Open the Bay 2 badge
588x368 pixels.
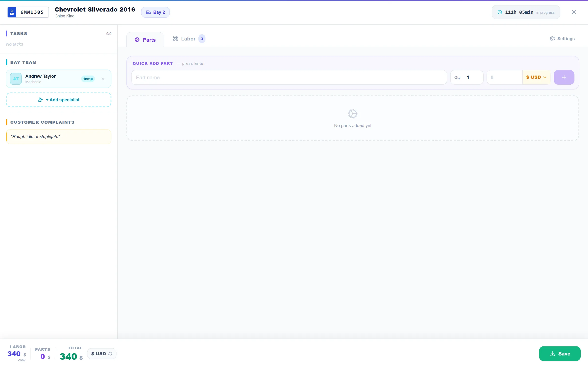155,12
